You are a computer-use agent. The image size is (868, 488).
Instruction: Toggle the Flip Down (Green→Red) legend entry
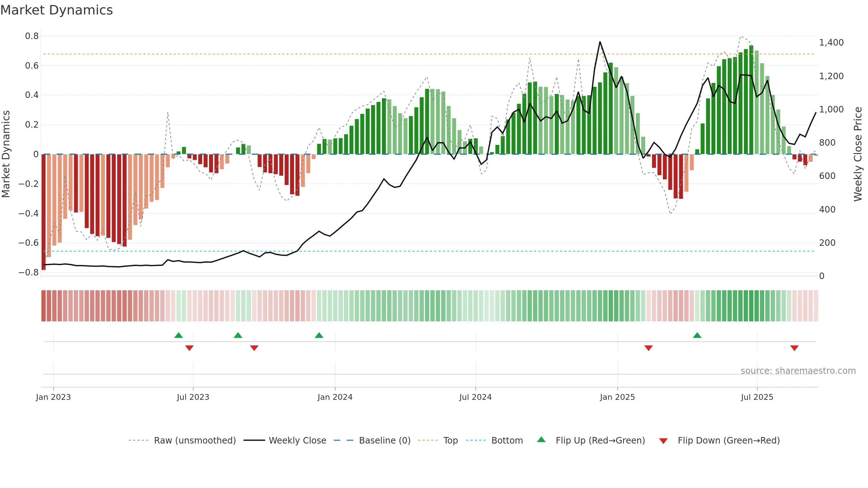tap(719, 440)
